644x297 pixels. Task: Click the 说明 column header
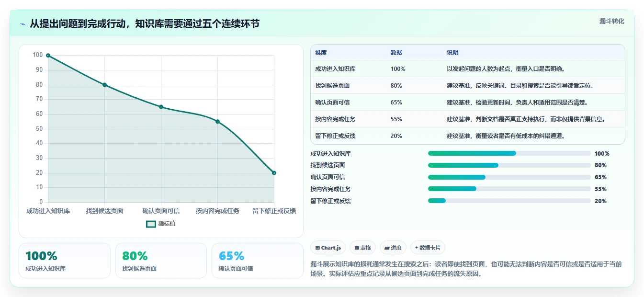point(452,53)
